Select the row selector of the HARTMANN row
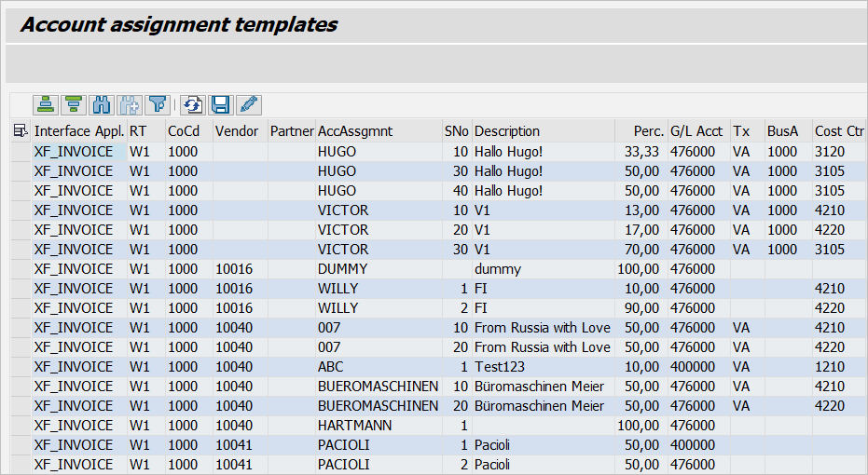Viewport: 868px width, 475px height. coord(21,426)
